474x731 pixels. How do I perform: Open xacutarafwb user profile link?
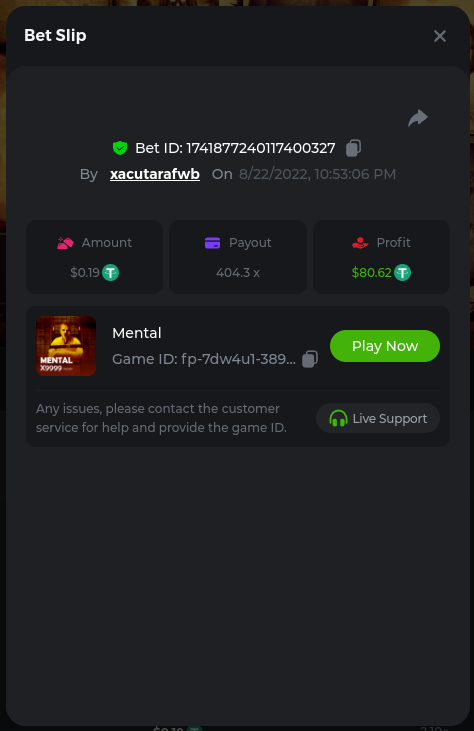155,174
